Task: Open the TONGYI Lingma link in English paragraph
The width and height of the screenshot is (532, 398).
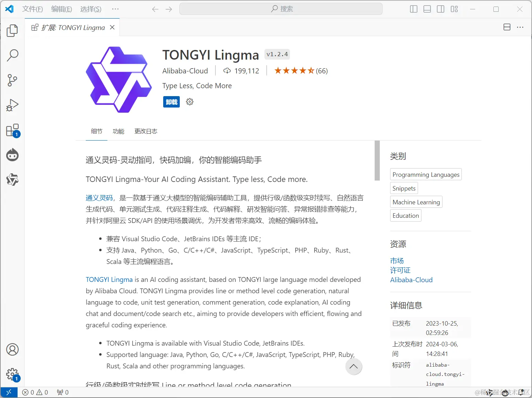Action: click(109, 279)
